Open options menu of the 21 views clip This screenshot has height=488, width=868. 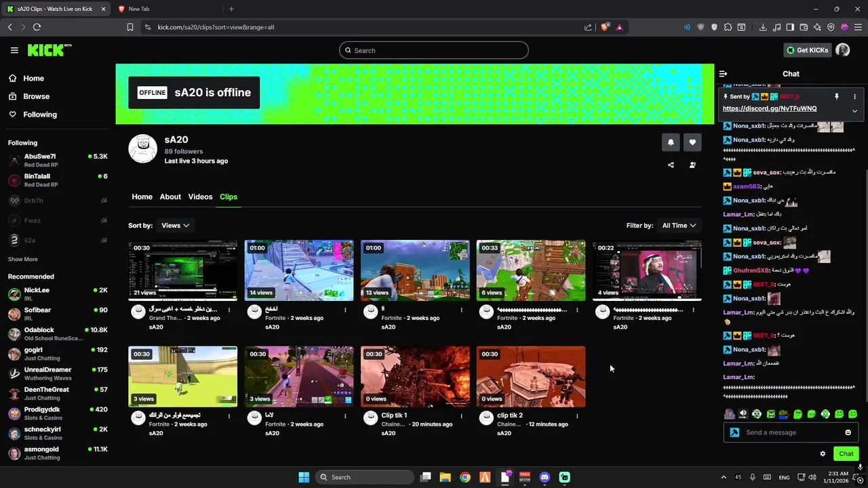[229, 310]
